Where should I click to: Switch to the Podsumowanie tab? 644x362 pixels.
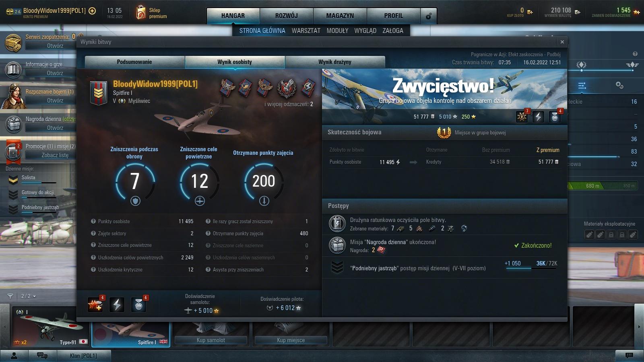tap(134, 62)
